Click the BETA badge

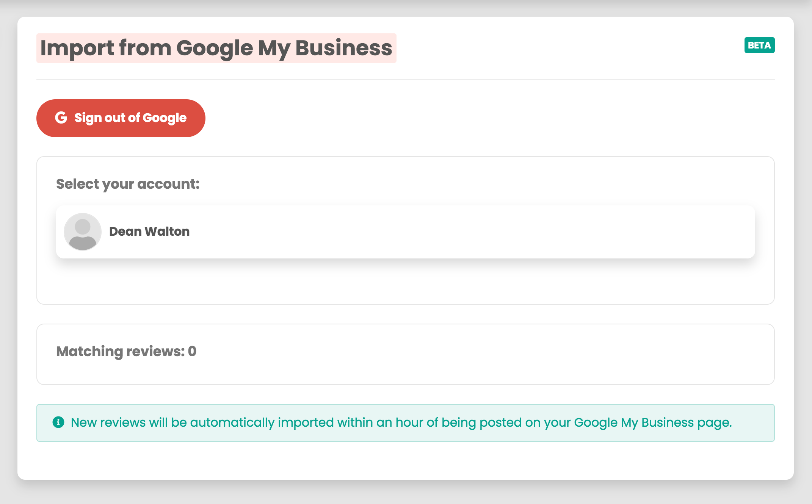759,45
